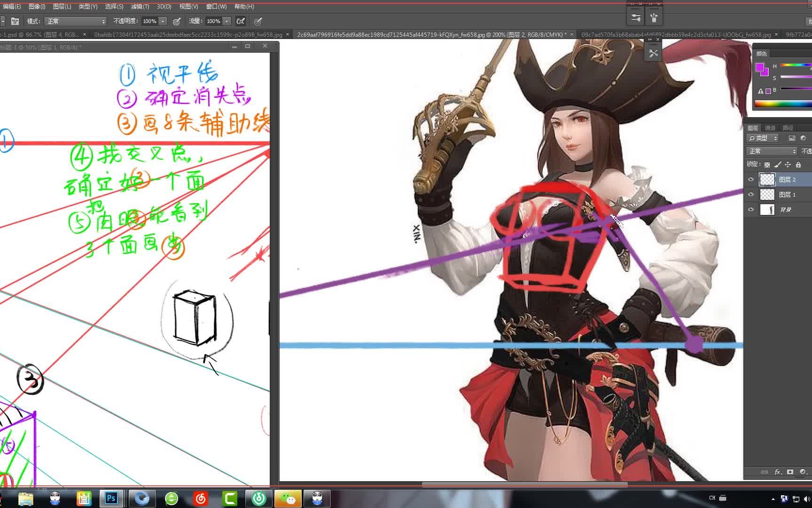Toggle pressure-for-opacity icon after 不透明度
812x508 pixels.
pos(177,21)
